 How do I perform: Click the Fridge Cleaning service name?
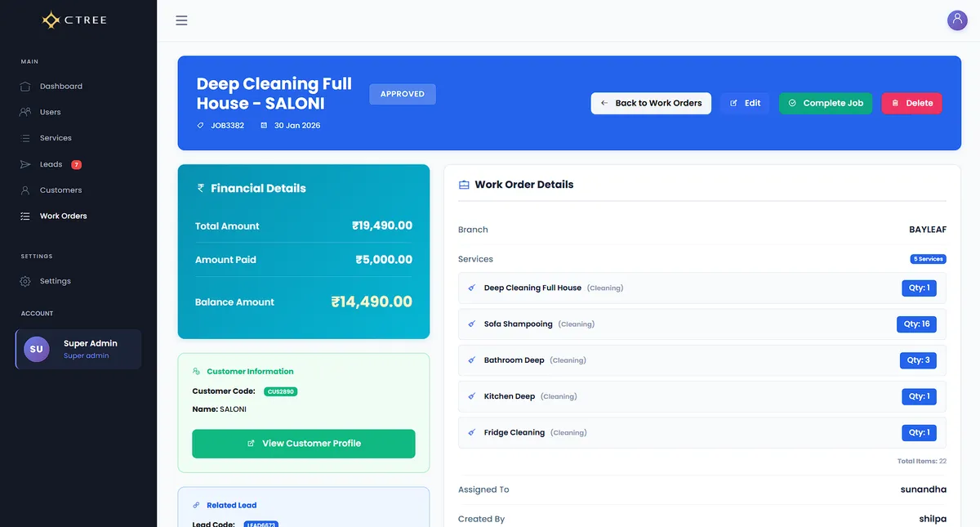(x=514, y=432)
